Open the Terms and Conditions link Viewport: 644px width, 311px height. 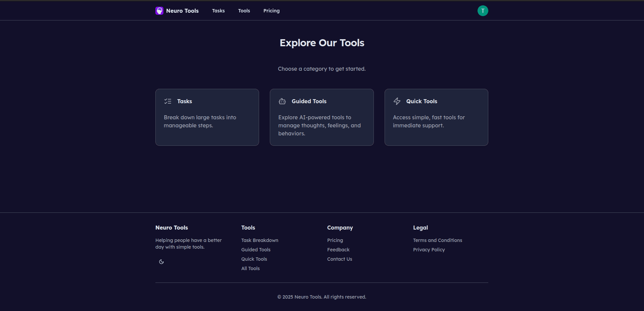(438, 240)
